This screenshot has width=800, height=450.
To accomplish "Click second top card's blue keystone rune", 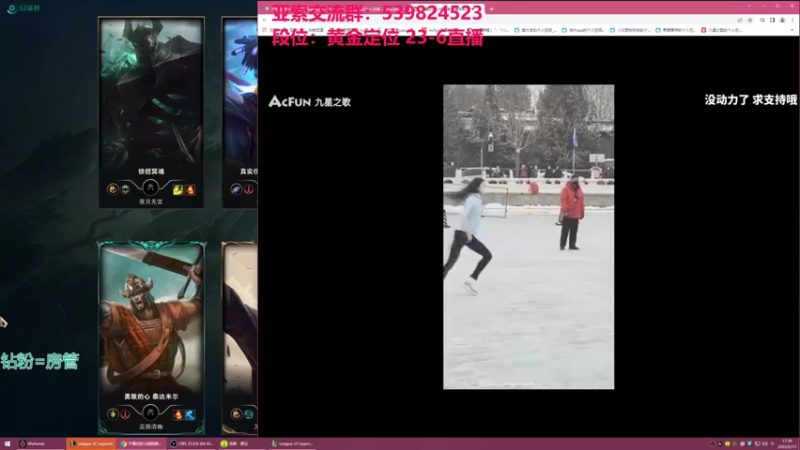I will point(236,189).
